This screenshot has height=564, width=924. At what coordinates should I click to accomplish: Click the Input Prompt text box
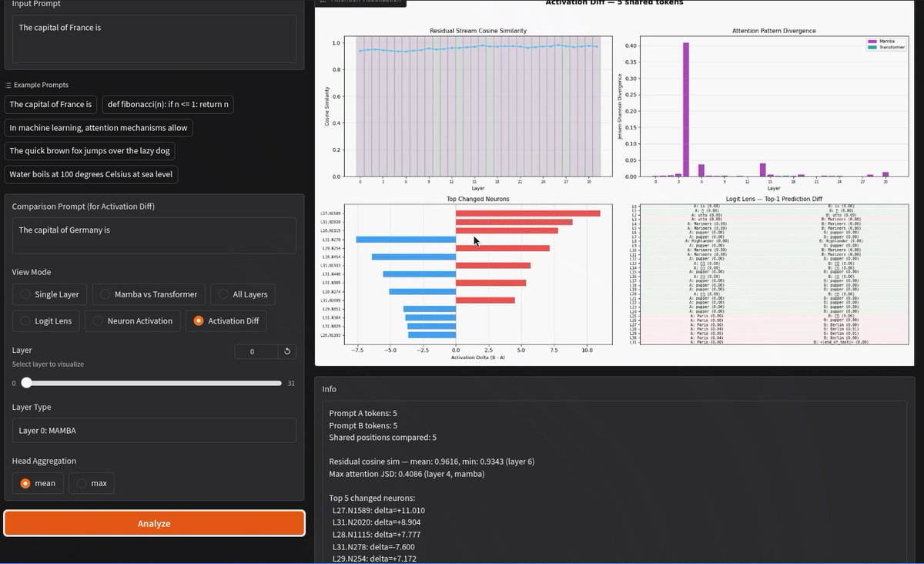(x=154, y=39)
